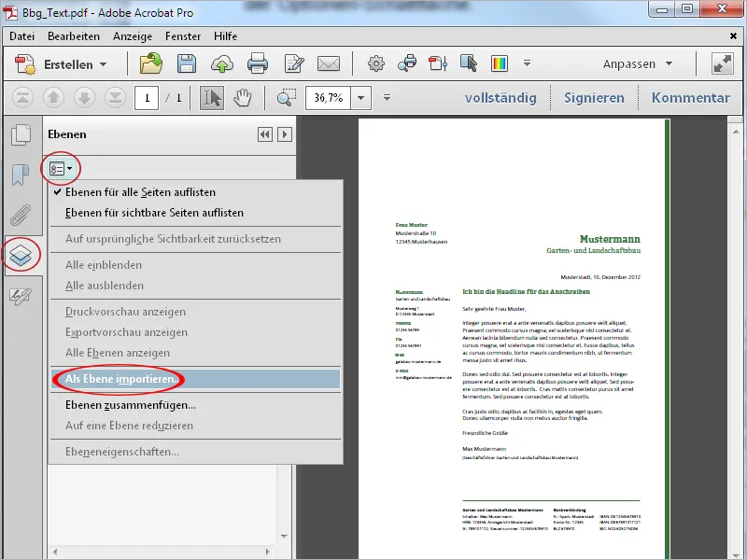747x560 pixels.
Task: Open the color spectrum output preview icon
Action: coord(500,63)
